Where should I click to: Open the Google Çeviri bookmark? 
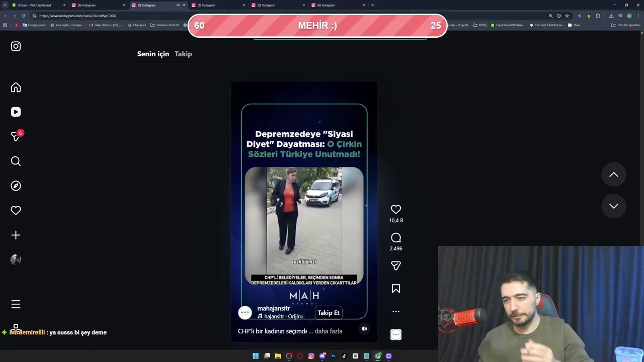click(34, 25)
